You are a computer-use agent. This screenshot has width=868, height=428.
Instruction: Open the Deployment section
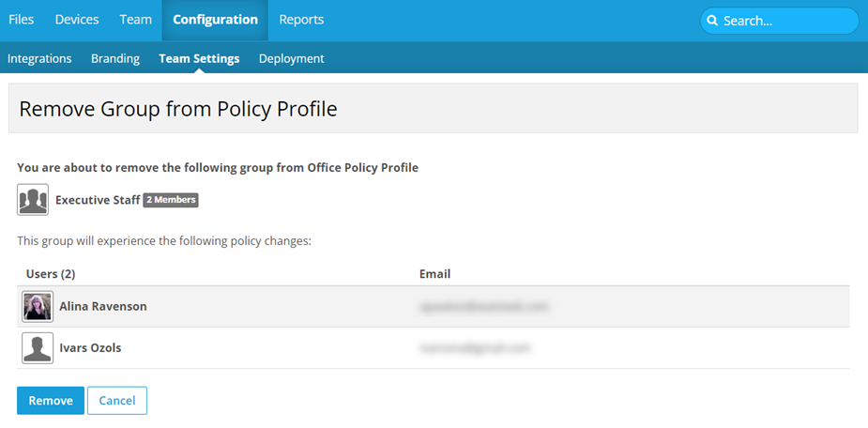coord(291,58)
